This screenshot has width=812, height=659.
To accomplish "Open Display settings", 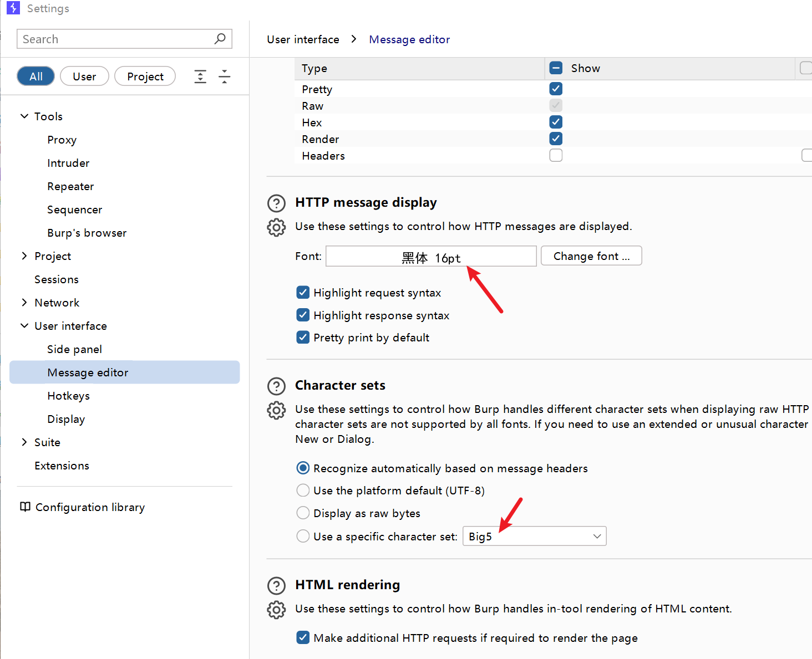I will click(x=66, y=419).
